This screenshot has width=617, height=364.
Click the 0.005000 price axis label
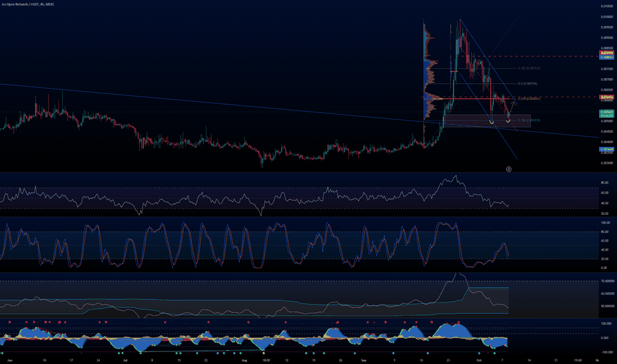tap(606, 121)
